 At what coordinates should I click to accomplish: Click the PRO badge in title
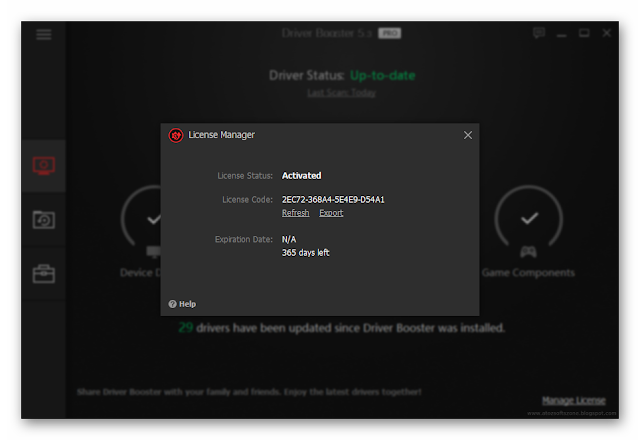coord(389,33)
